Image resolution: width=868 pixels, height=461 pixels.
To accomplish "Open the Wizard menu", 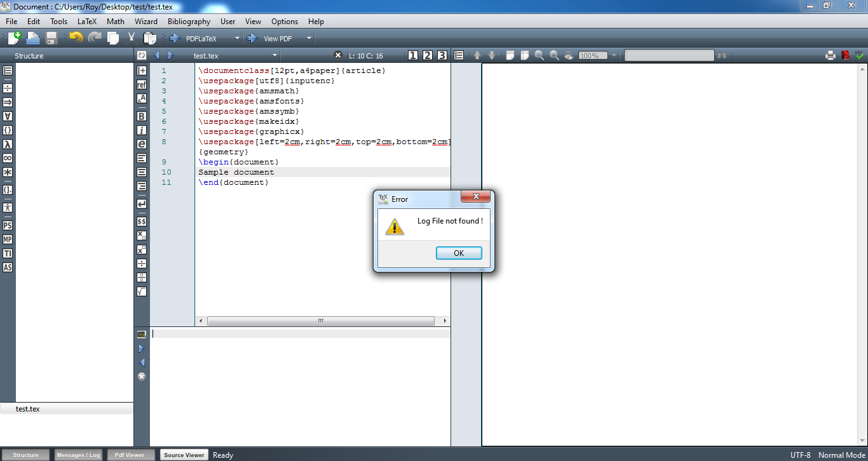I will pos(146,21).
